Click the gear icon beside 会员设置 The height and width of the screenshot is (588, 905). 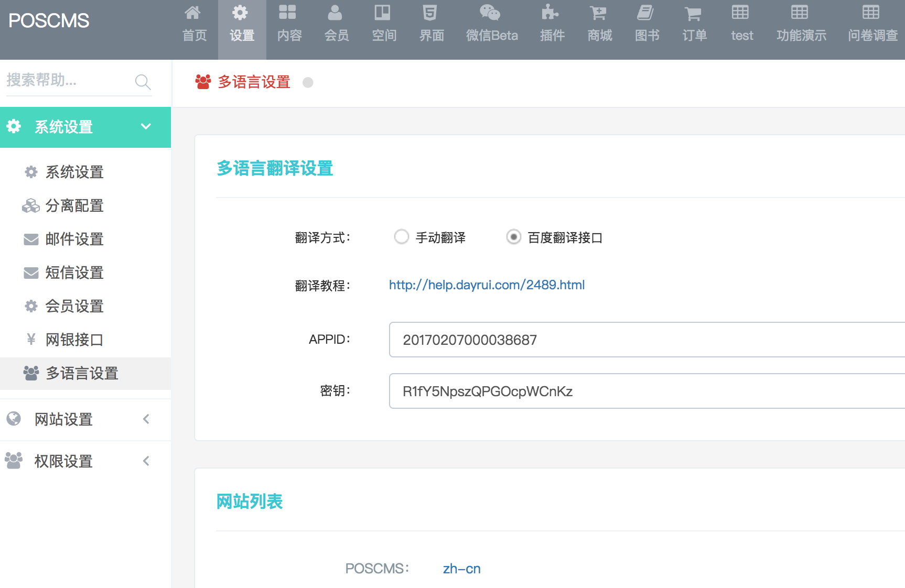[31, 306]
